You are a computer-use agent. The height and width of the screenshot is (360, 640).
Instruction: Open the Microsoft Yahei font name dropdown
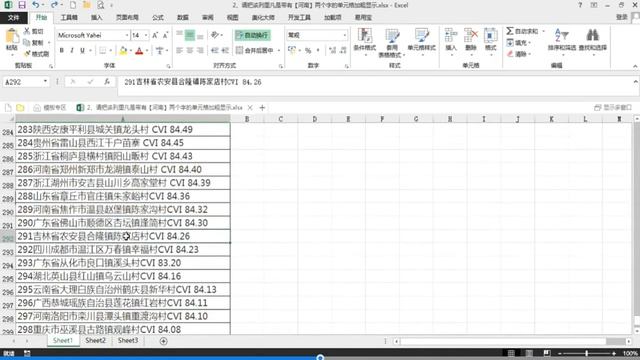tap(127, 36)
